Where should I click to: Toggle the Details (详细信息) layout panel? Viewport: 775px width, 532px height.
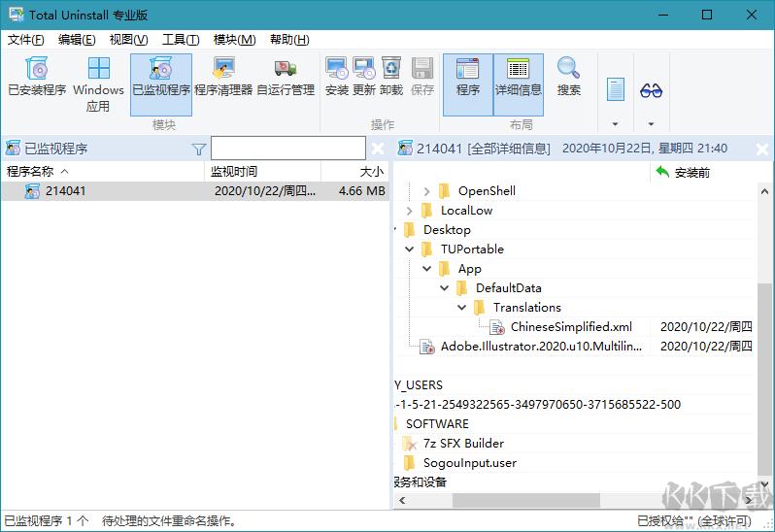click(519, 84)
